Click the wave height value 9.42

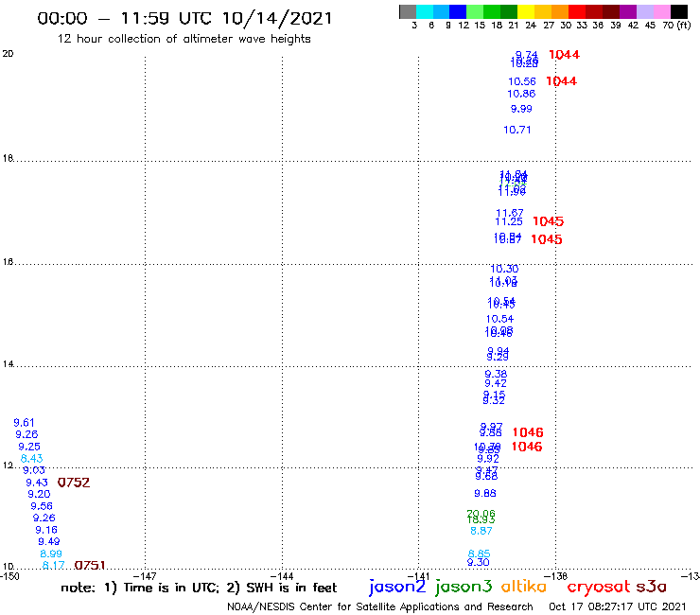point(496,383)
